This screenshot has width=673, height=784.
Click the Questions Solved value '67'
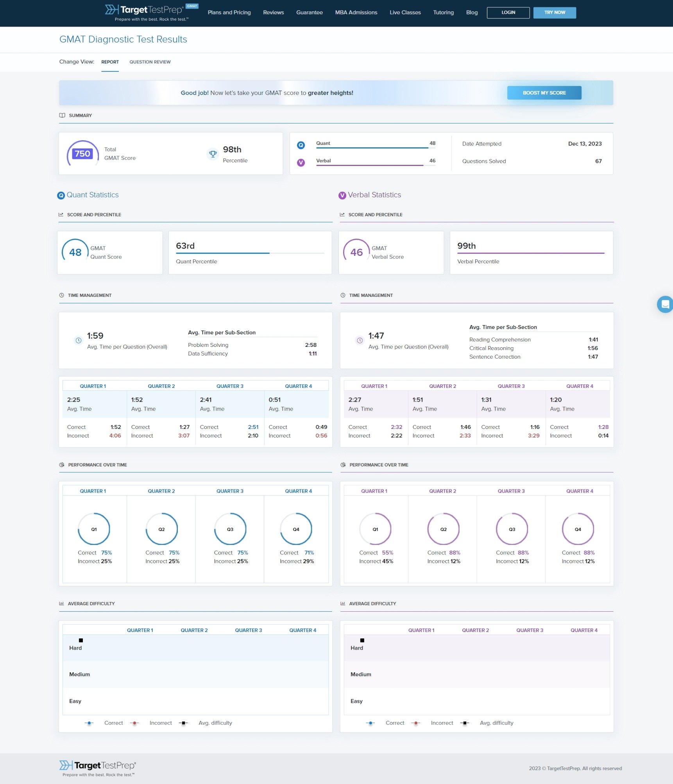tap(598, 161)
